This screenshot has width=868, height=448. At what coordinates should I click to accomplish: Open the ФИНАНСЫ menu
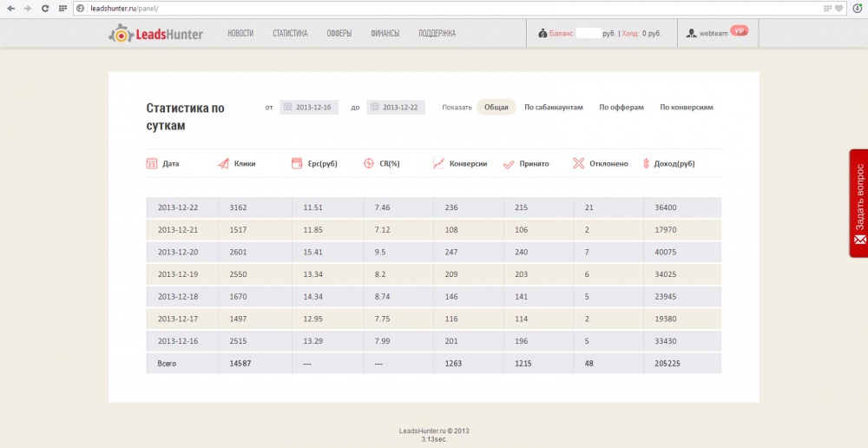385,33
